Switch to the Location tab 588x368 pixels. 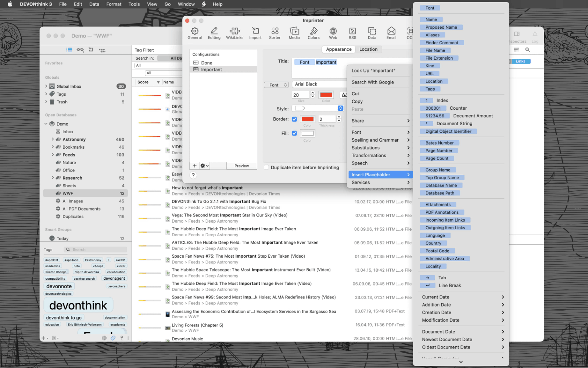[368, 49]
